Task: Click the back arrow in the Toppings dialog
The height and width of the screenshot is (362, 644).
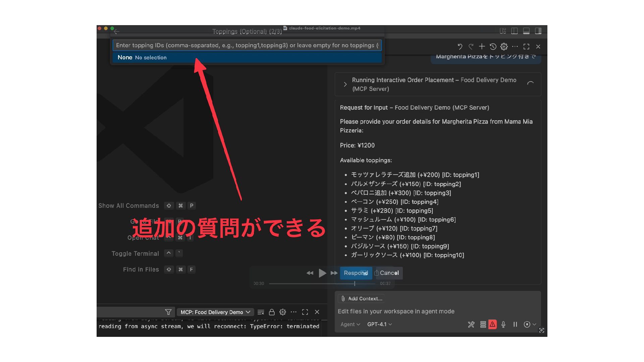Action: [116, 32]
